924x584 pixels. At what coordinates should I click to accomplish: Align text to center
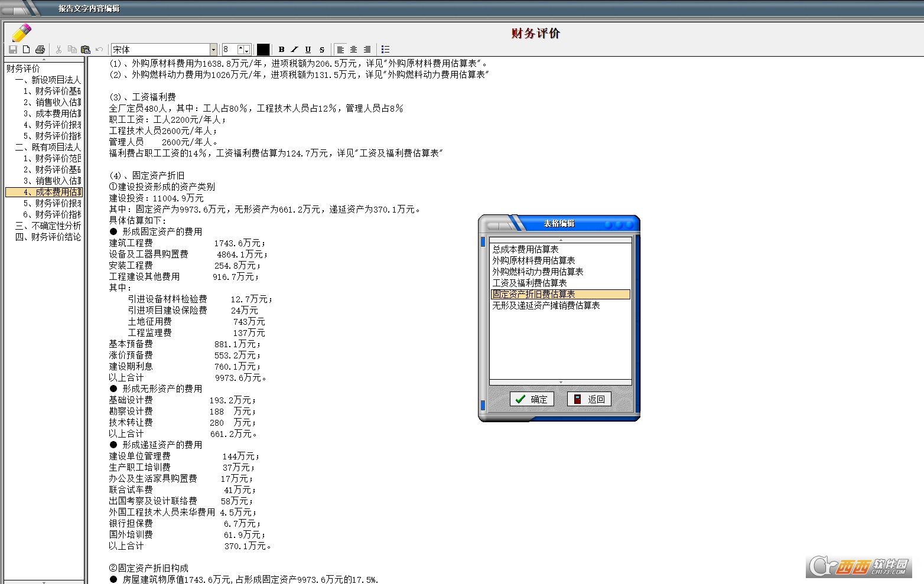point(353,50)
